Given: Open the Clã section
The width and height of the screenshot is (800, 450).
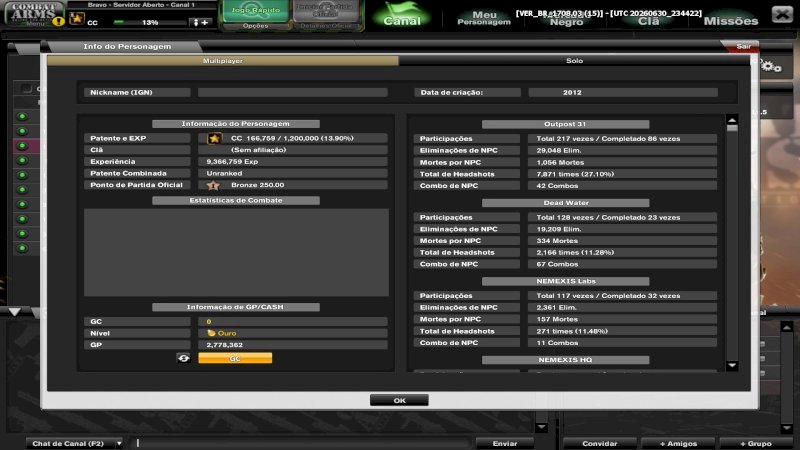Looking at the screenshot, I should click(648, 21).
